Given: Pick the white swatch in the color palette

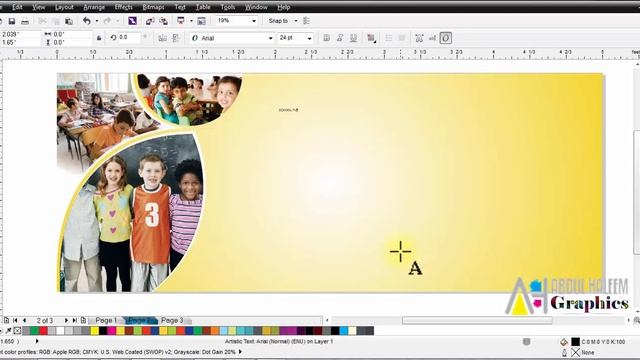Looking at the screenshot, I should 60,331.
